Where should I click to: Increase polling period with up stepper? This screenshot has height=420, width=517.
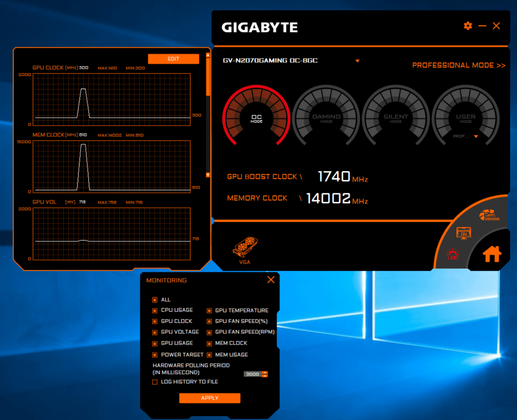[265, 372]
